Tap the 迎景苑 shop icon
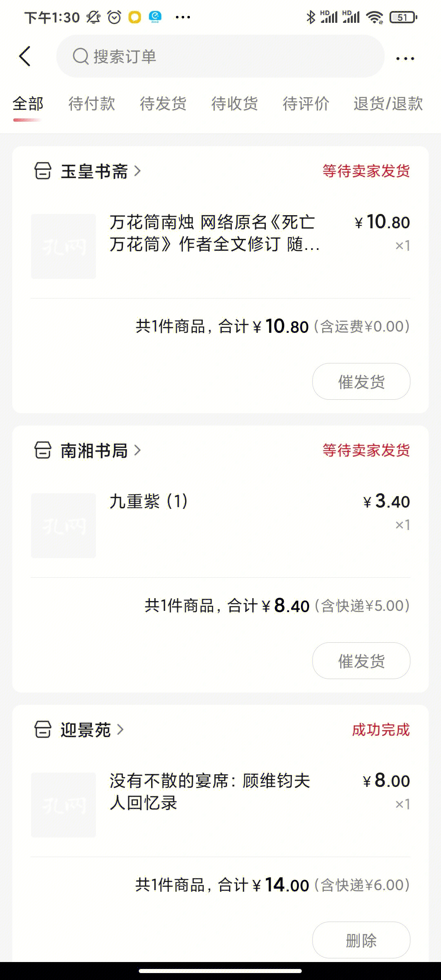This screenshot has height=980, width=441. tap(43, 730)
